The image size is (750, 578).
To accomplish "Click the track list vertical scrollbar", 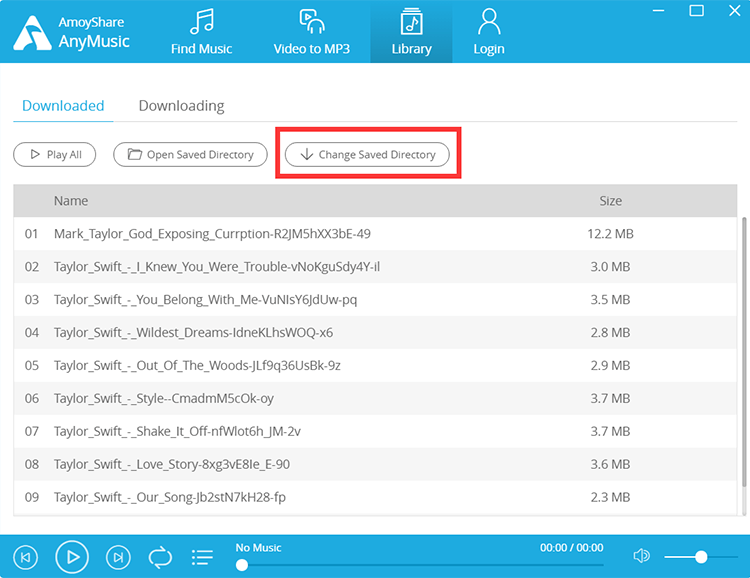I will coord(744,352).
